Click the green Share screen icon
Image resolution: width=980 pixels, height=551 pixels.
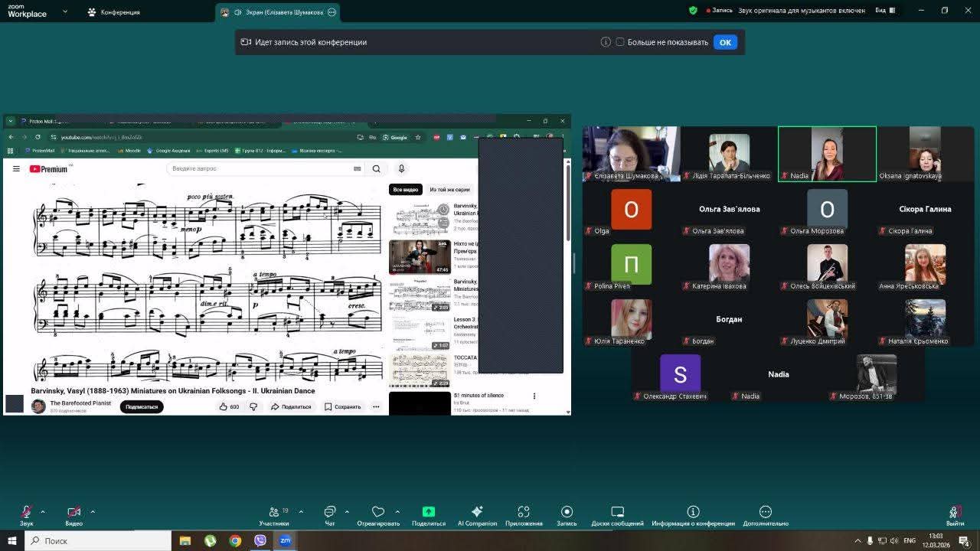pos(428,512)
